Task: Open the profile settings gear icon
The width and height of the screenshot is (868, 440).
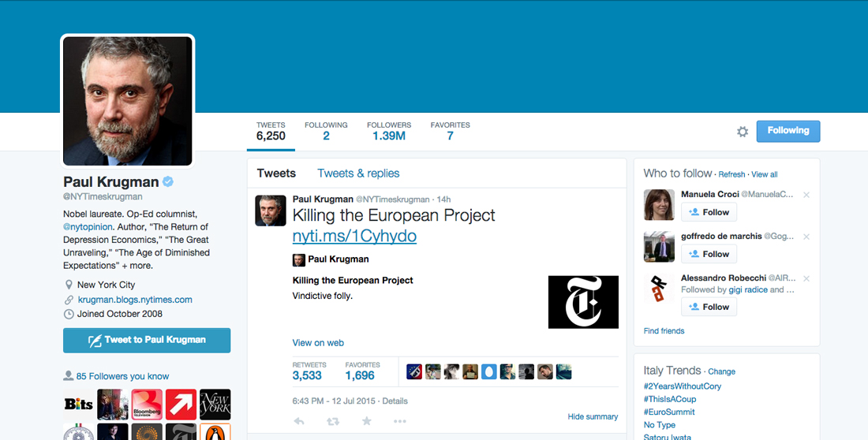Action: tap(743, 132)
